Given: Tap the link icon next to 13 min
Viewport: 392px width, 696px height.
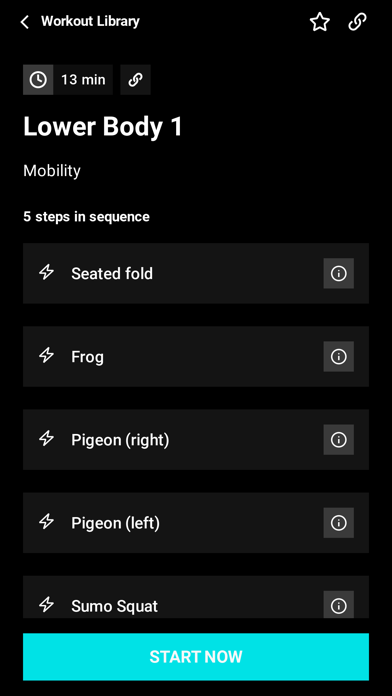Looking at the screenshot, I should 135,80.
